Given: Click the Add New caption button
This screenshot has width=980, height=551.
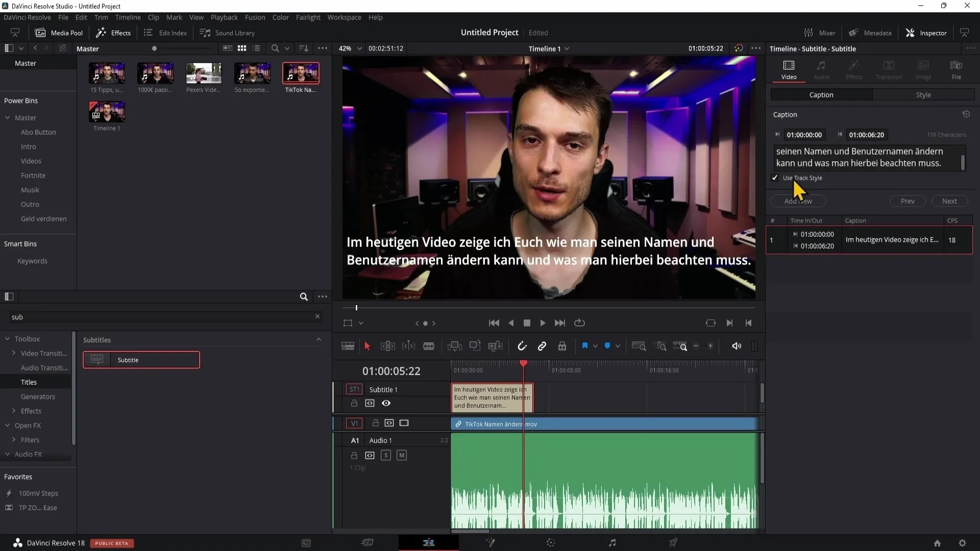Looking at the screenshot, I should pos(798,201).
